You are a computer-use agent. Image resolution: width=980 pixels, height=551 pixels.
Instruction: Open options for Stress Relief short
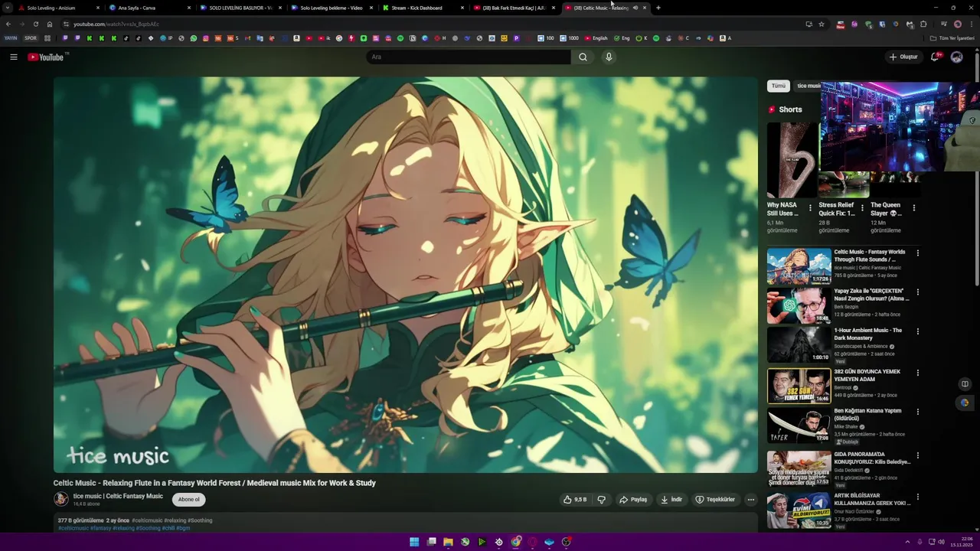click(862, 208)
